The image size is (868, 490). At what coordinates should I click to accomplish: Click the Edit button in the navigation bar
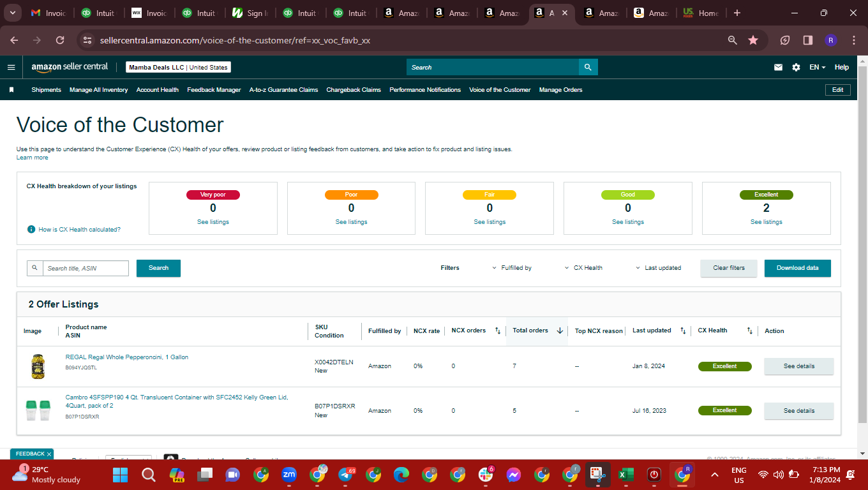838,90
